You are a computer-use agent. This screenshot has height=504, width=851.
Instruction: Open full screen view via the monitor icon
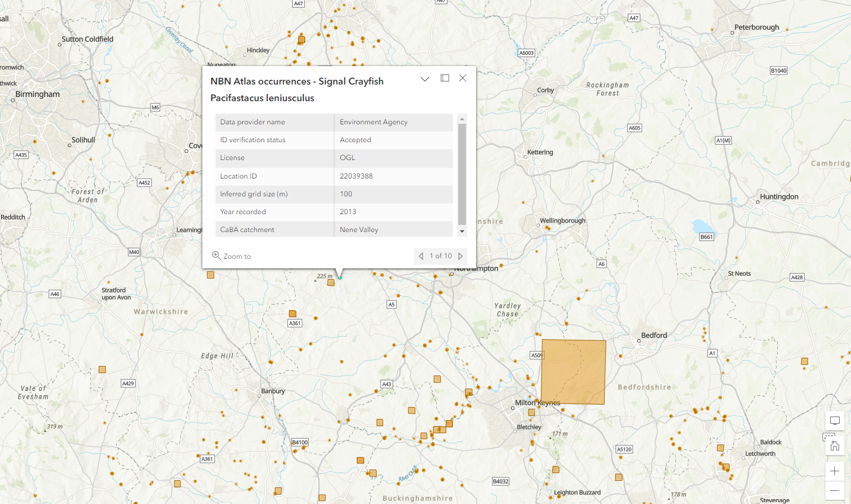834,420
